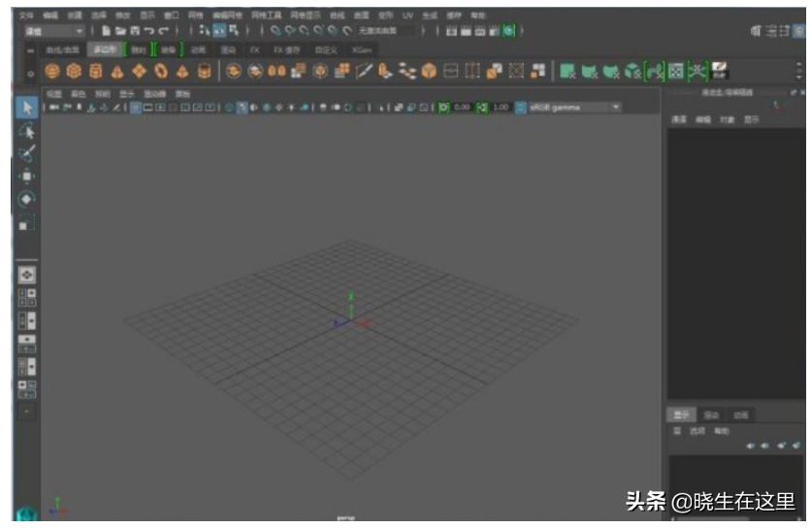Open a scene with folder icon
Viewport: 812px width, 528px height.
pyautogui.click(x=120, y=31)
